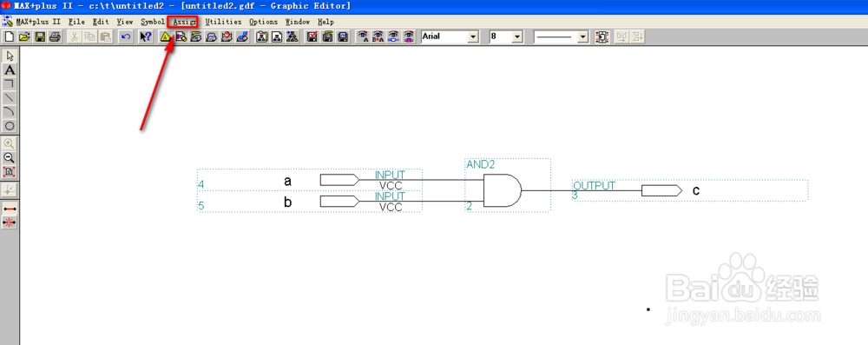Open a file using the folder icon

pos(24,37)
